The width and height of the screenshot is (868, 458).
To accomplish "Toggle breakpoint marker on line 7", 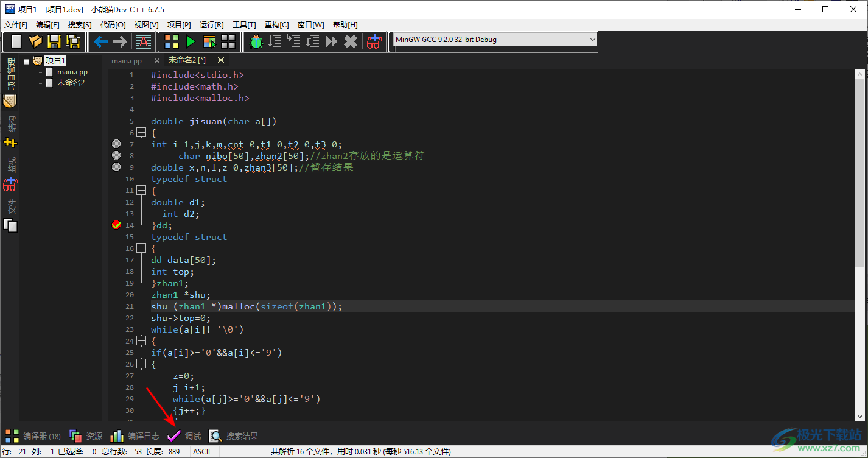I will click(x=117, y=144).
